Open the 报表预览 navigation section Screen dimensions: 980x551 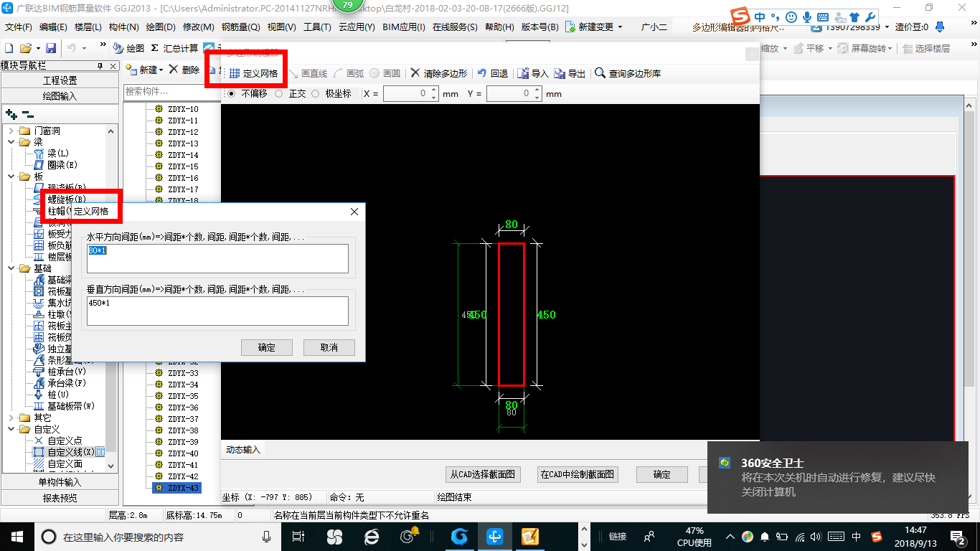60,498
